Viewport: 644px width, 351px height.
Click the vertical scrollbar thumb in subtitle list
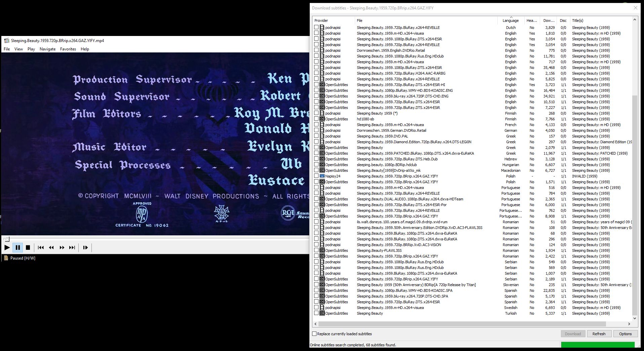[635, 205]
